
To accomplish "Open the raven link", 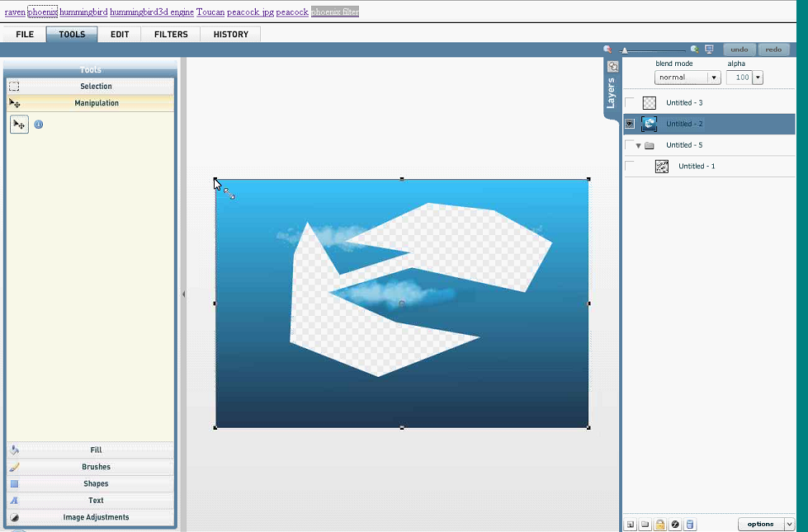I will 15,12.
